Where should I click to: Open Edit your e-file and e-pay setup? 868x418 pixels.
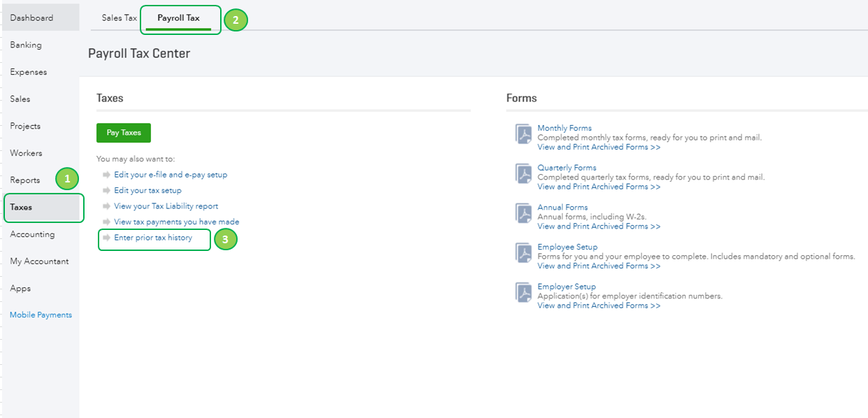pos(171,175)
